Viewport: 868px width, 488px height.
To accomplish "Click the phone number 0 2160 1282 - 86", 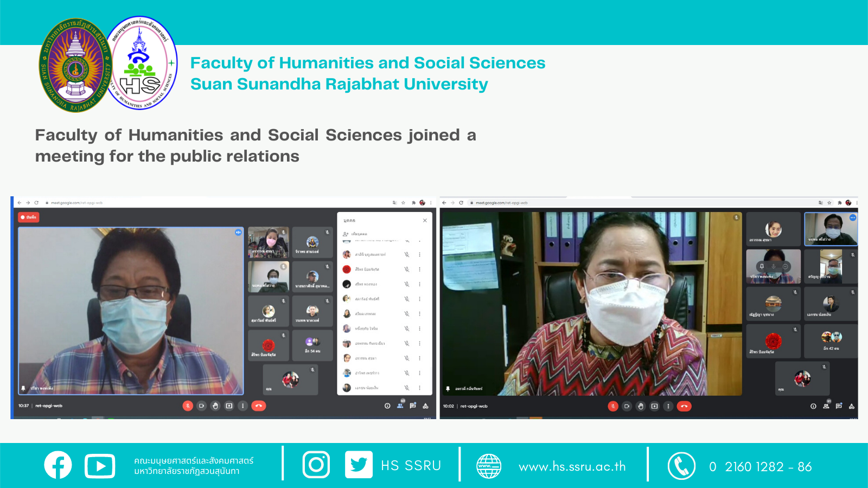I will pos(761,467).
